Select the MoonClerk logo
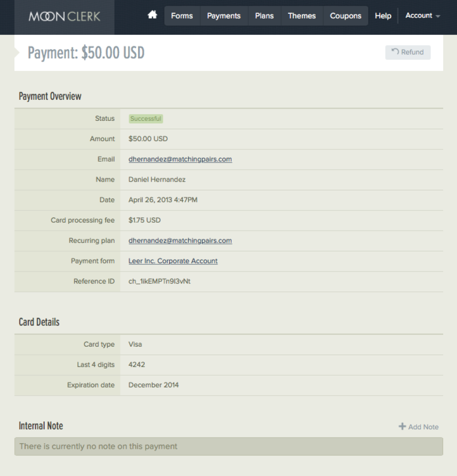457x476 pixels. point(64,16)
